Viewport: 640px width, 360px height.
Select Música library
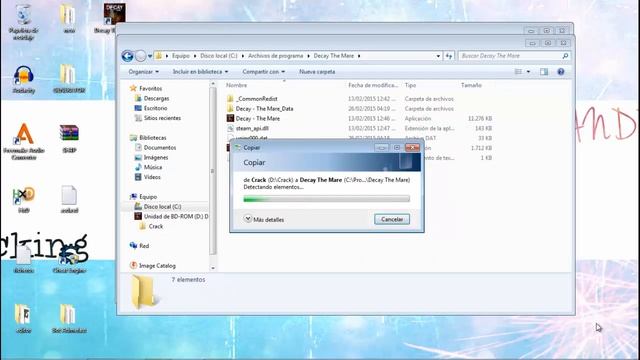pos(149,167)
